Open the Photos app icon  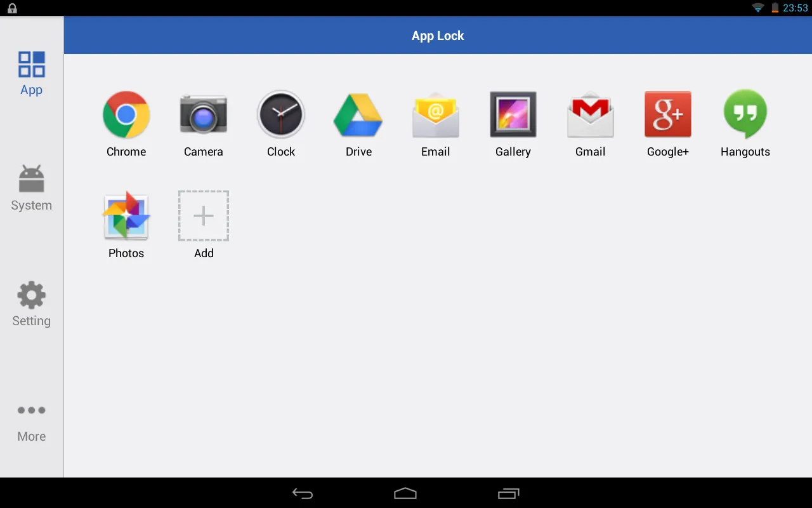[126, 216]
